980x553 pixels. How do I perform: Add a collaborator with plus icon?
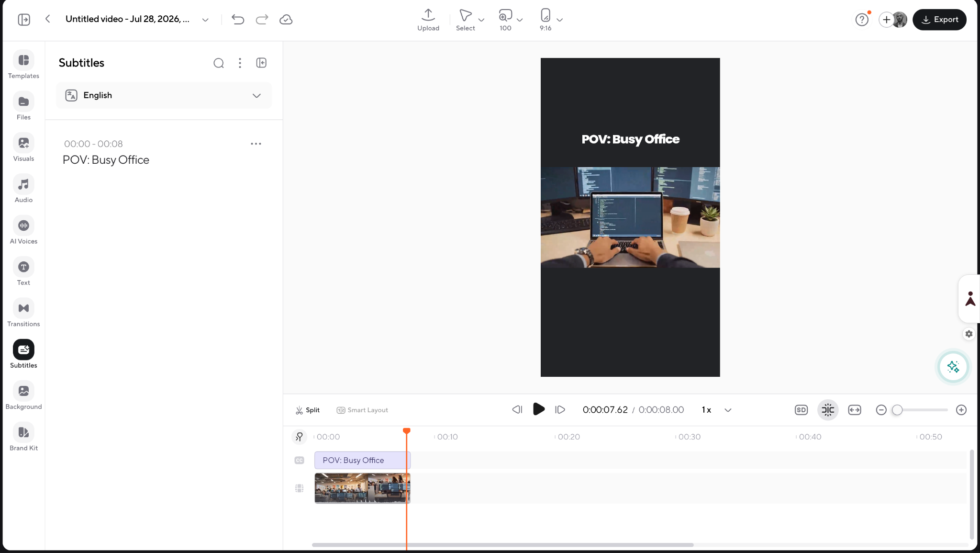coord(886,20)
